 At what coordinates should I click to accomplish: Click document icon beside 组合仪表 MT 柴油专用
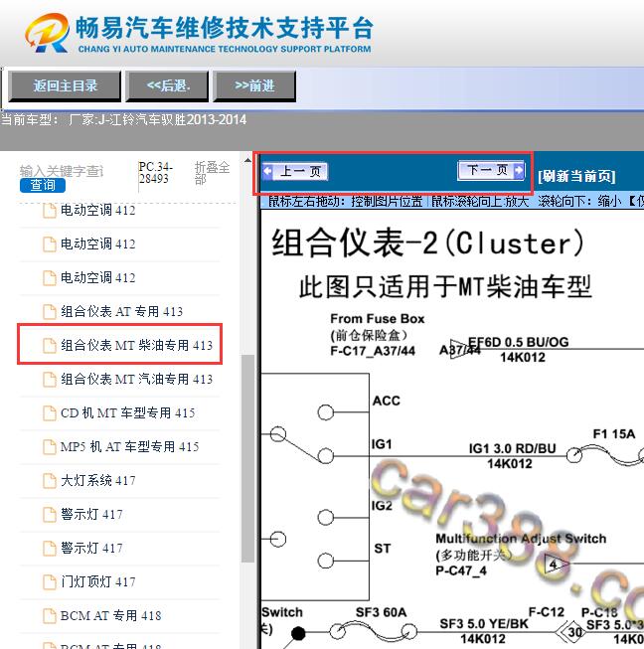coord(50,345)
